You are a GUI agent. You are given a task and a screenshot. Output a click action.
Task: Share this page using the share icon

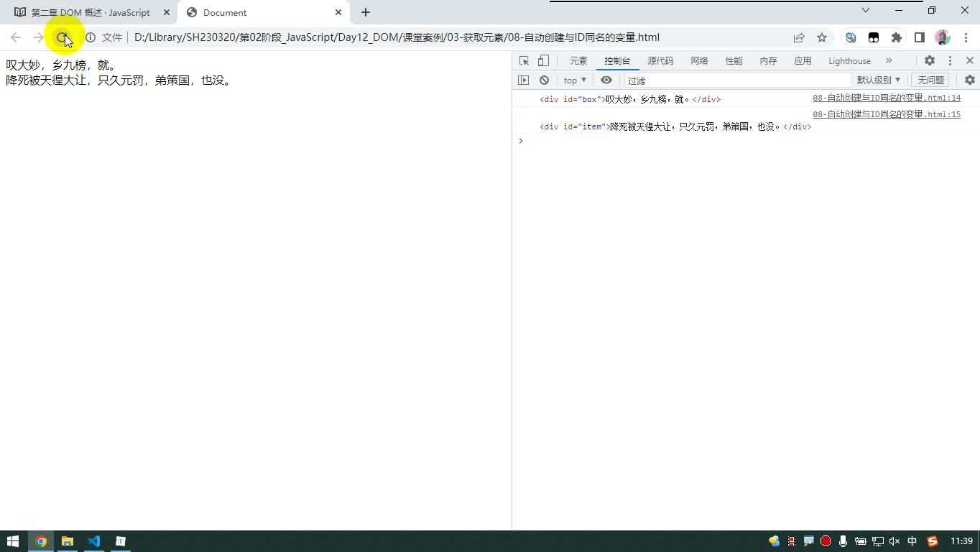tap(799, 37)
